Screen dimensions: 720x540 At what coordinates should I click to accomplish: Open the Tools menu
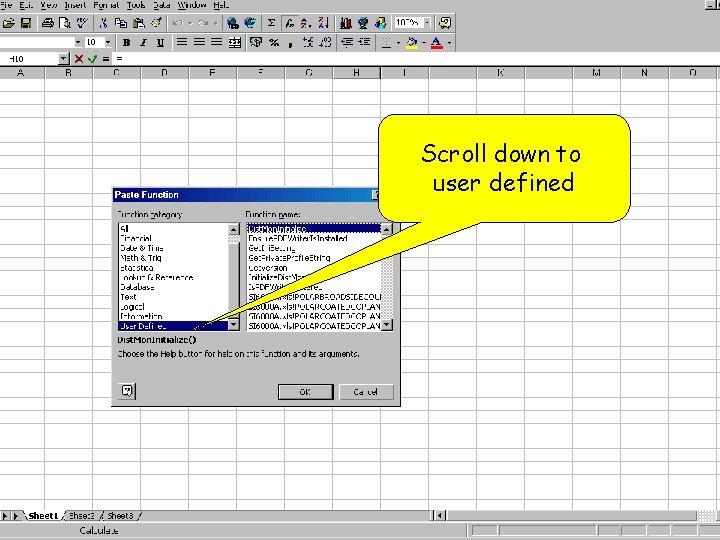tap(135, 5)
